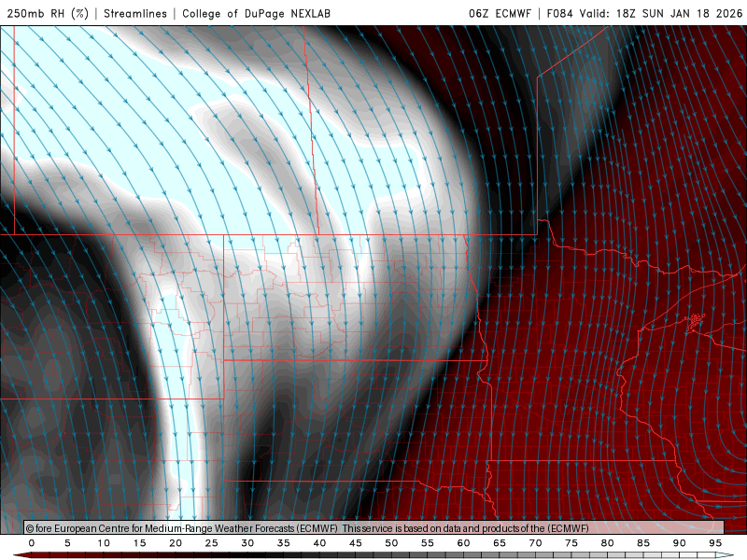
Task: Click the "75" label on the color scale
Action: coord(571,543)
